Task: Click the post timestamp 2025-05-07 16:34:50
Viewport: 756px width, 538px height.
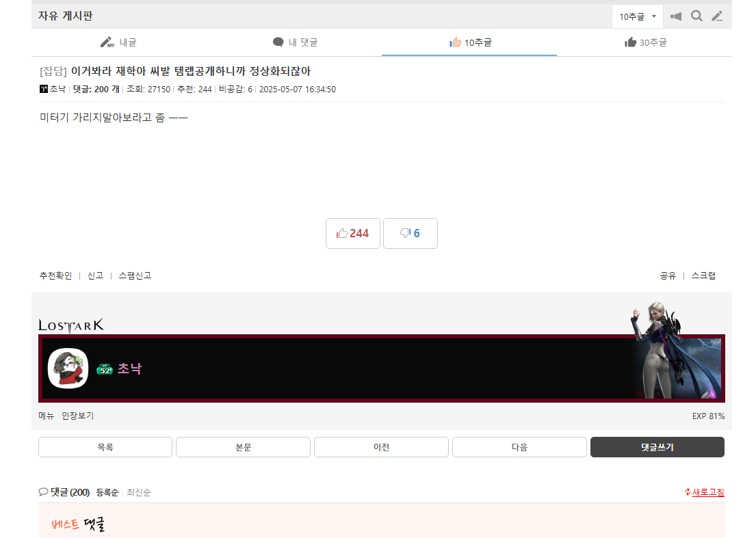Action: pyautogui.click(x=298, y=89)
